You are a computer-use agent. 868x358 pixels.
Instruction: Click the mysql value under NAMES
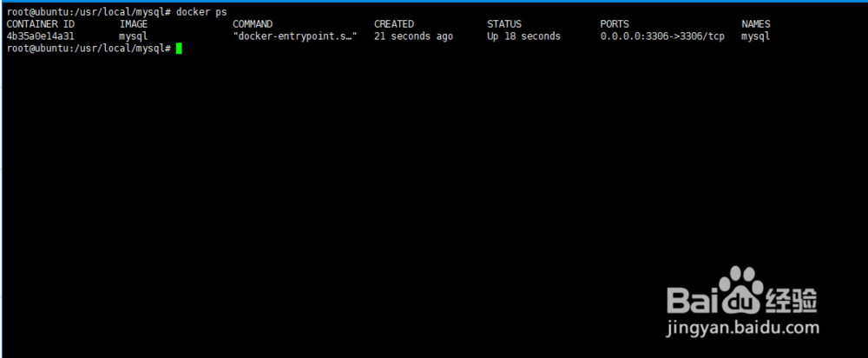pyautogui.click(x=756, y=37)
